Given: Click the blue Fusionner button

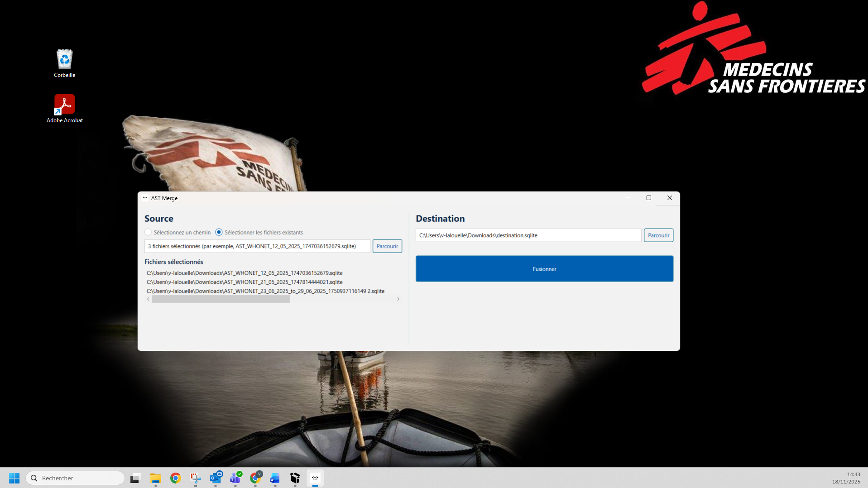Looking at the screenshot, I should pos(544,269).
